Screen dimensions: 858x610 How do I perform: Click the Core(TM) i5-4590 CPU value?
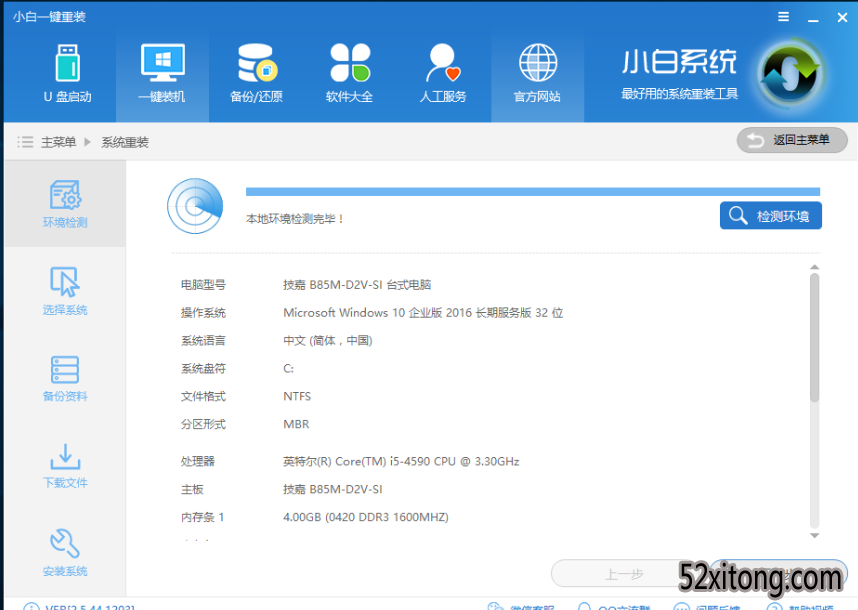[401, 461]
